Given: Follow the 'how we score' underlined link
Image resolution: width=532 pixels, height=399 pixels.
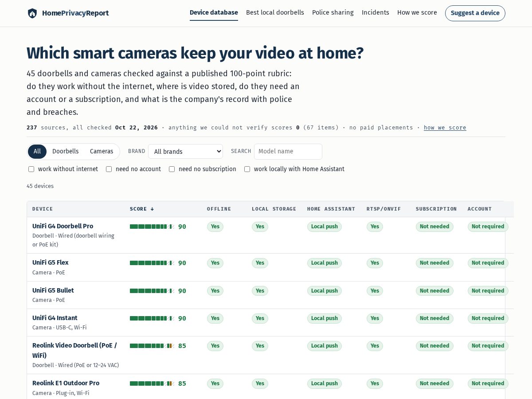Looking at the screenshot, I should (445, 128).
